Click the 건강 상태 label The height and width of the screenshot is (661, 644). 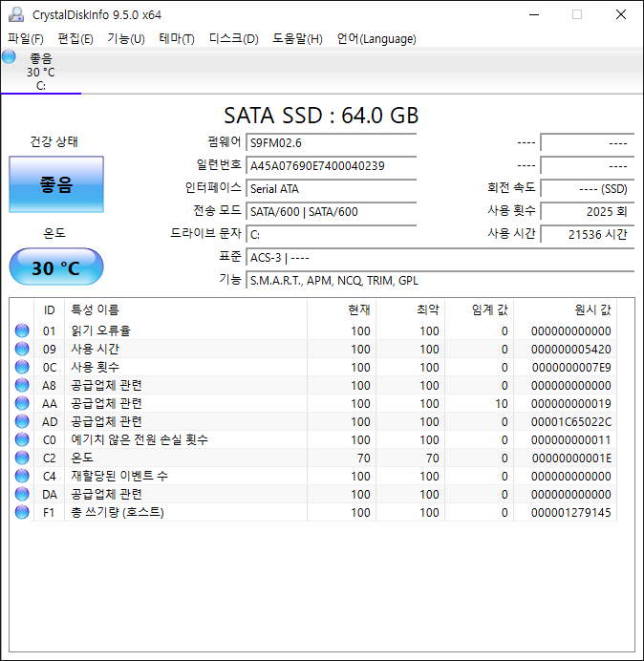[54, 141]
